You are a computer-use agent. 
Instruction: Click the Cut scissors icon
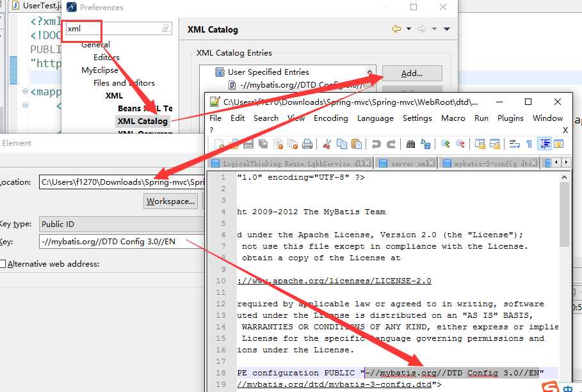[327, 144]
